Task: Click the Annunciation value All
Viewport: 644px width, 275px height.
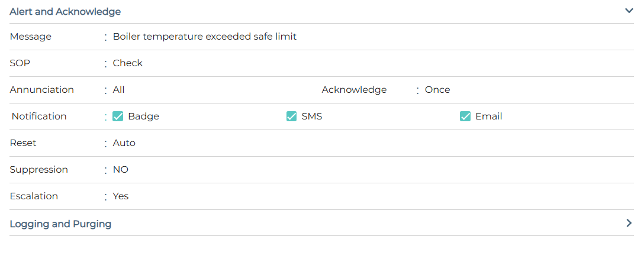Action: (118, 90)
